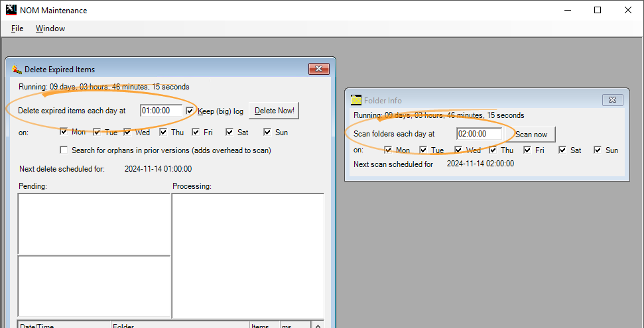Click the Folder Info window folder icon
Viewport: 644px width, 328px height.
[x=355, y=100]
